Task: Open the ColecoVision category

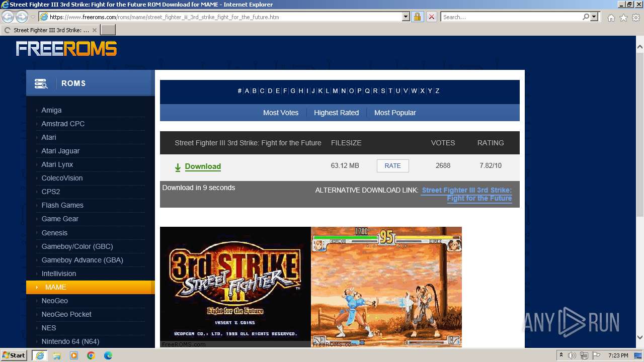Action: 62,178
